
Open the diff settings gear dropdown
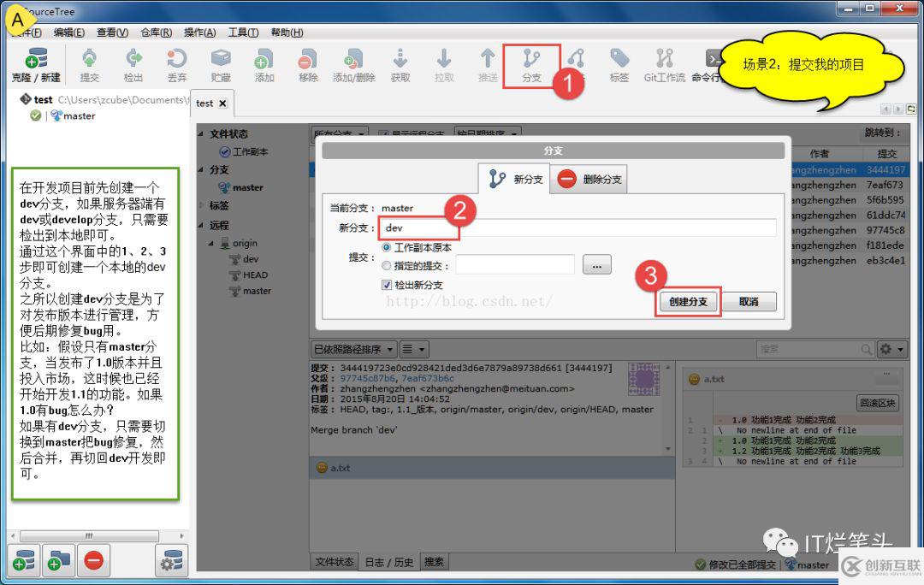point(891,349)
